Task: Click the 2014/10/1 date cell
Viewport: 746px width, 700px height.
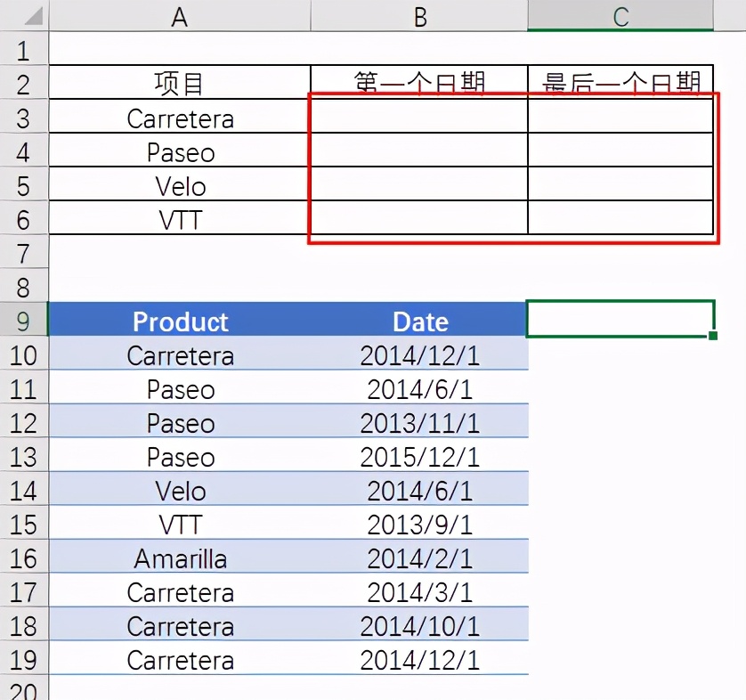Action: coord(419,626)
